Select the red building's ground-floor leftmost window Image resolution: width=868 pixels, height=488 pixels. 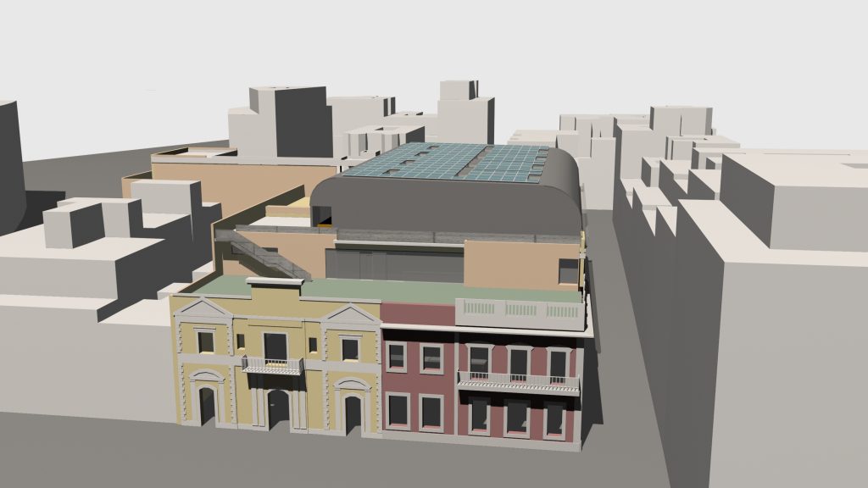(397, 411)
